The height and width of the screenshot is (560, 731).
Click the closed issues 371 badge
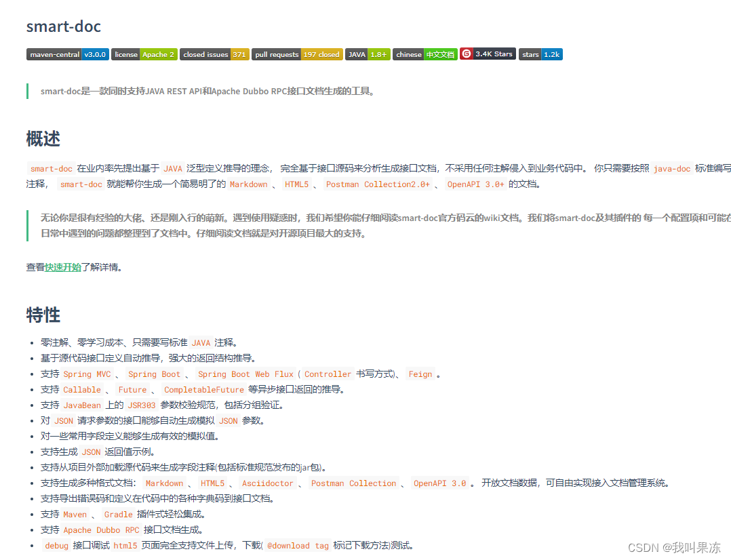click(214, 54)
